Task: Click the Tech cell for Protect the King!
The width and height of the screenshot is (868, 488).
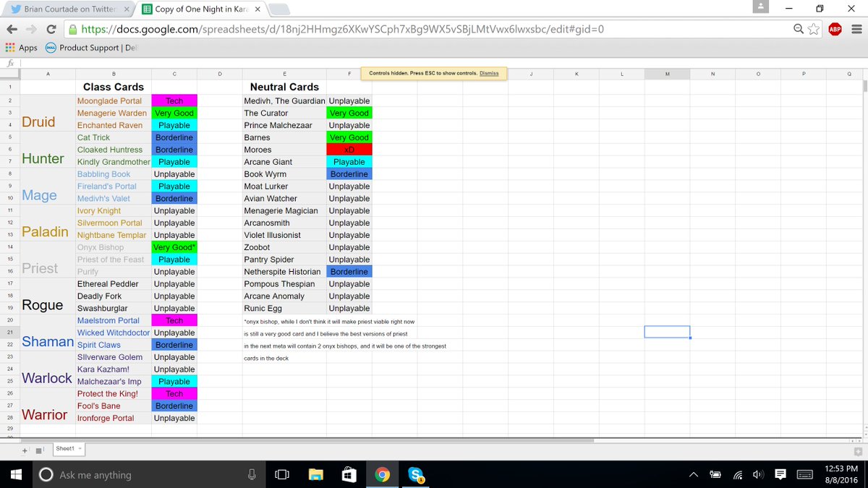Action: (174, 394)
